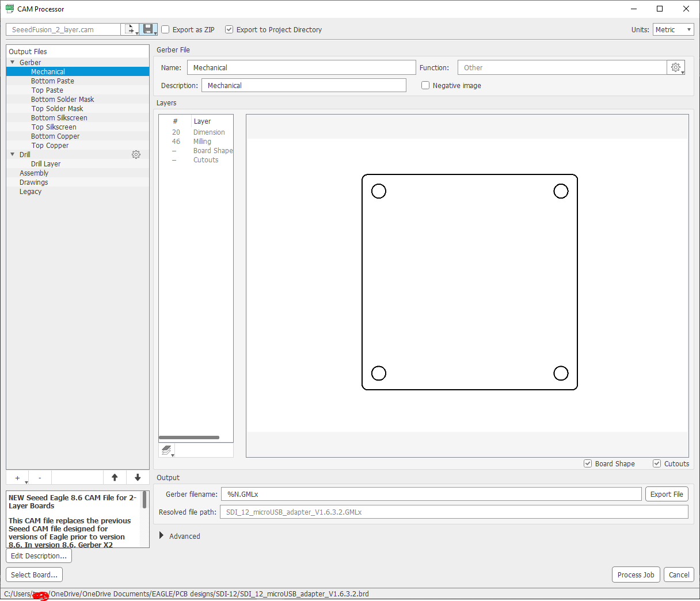The image size is (700, 601).
Task: Click inside the Gerber filename field
Action: coord(403,494)
